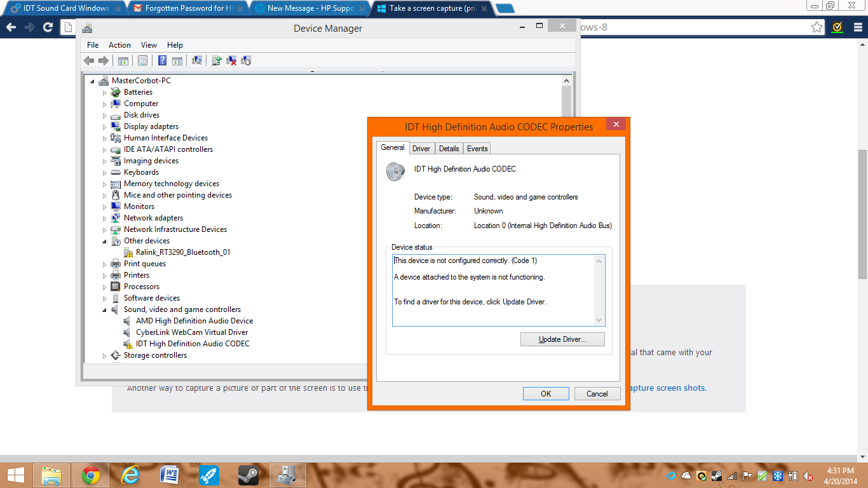Click the Back arrow in Device Manager toolbar
This screenshot has height=488, width=868.
click(89, 60)
